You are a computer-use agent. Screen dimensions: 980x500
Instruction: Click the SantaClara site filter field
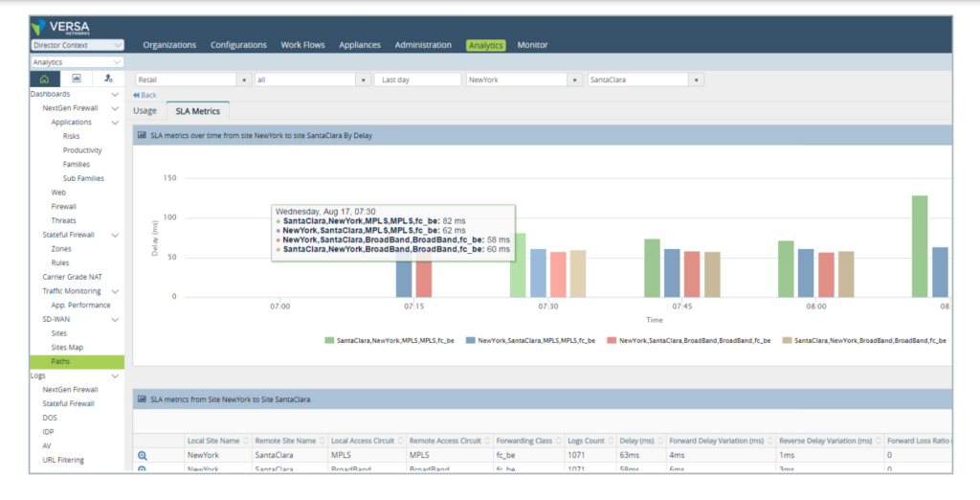coord(637,80)
